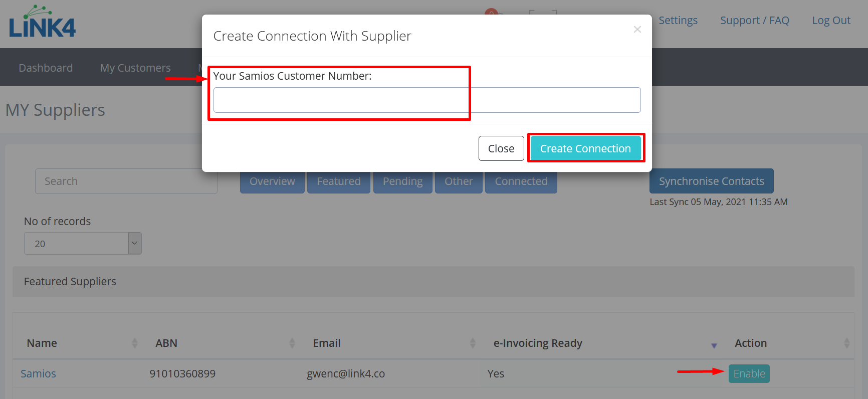The image size is (868, 399).
Task: Sort table by Email column arrows
Action: click(473, 343)
